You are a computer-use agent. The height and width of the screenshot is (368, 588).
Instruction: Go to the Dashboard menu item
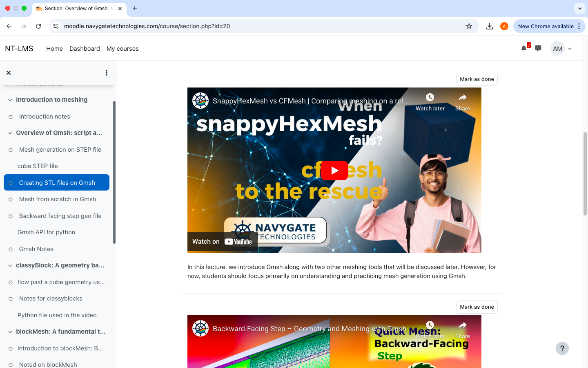(85, 49)
